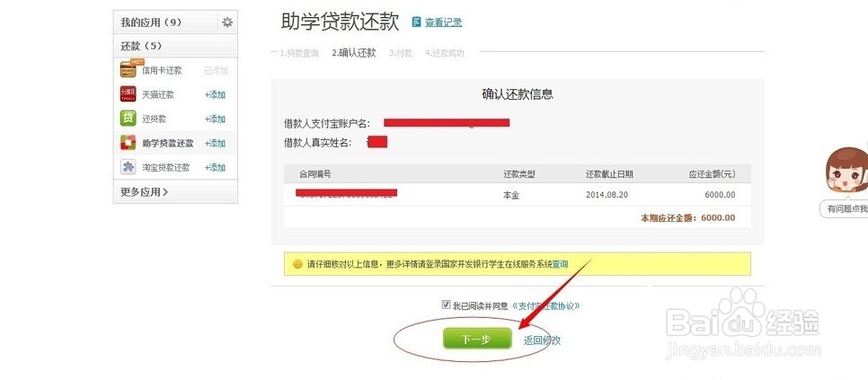The image size is (868, 380).
Task: Click the Tmall repayment icon
Action: tap(128, 94)
